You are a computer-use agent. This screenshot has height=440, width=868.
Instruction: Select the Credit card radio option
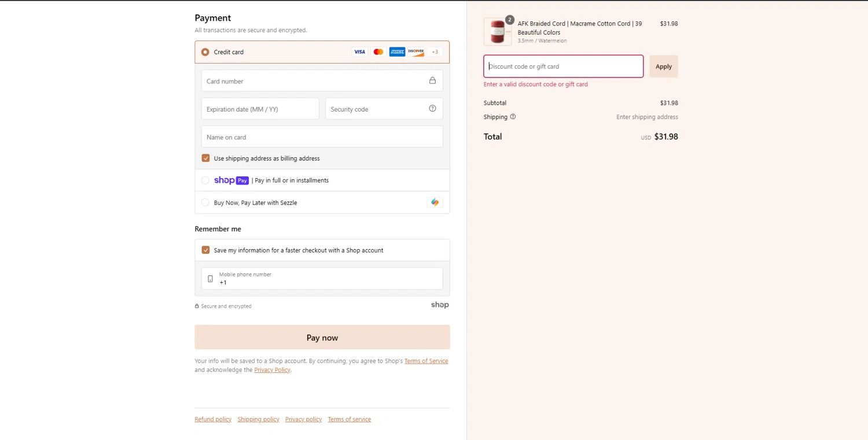pos(205,52)
